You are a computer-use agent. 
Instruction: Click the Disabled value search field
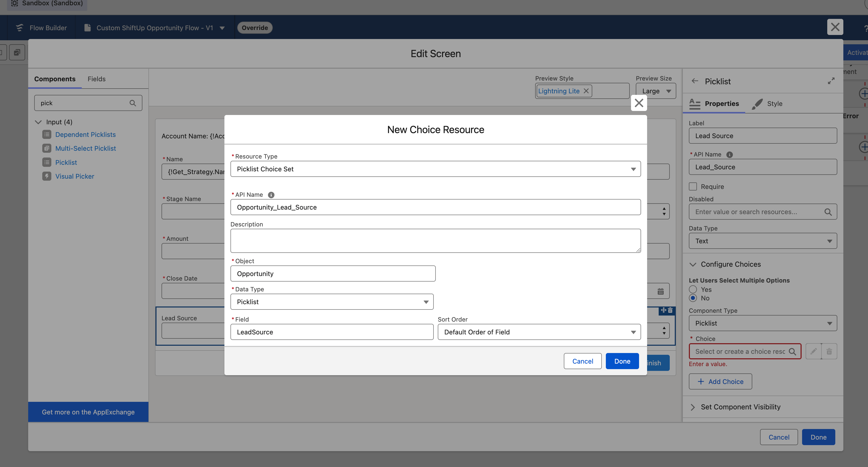(x=763, y=212)
